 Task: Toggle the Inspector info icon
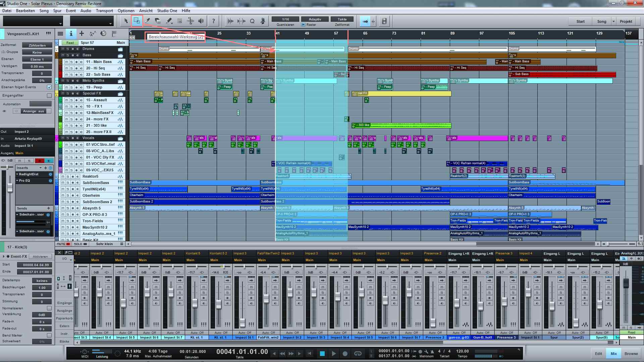point(71,34)
